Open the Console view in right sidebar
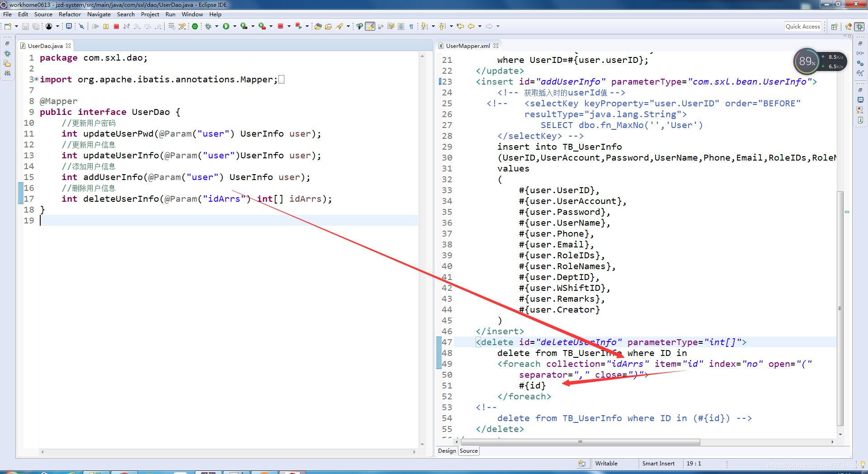 coord(860,100)
